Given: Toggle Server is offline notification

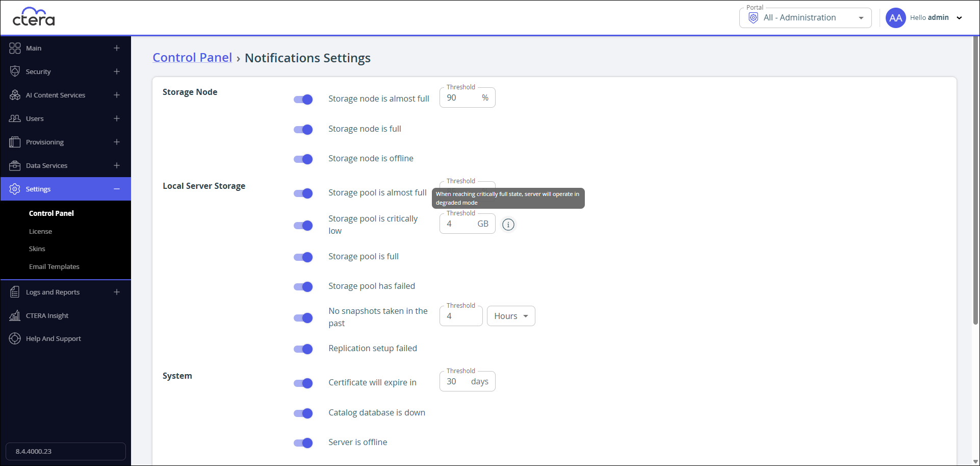Looking at the screenshot, I should [x=303, y=443].
